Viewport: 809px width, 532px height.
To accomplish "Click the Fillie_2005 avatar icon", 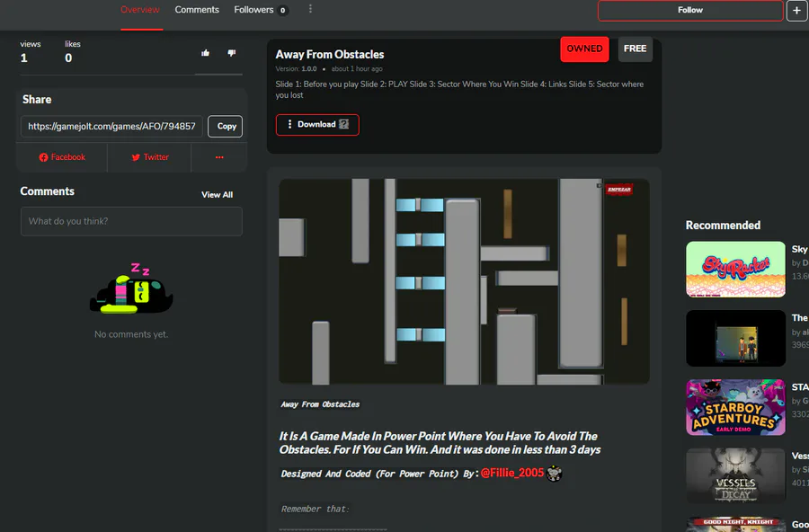I will [x=554, y=474].
